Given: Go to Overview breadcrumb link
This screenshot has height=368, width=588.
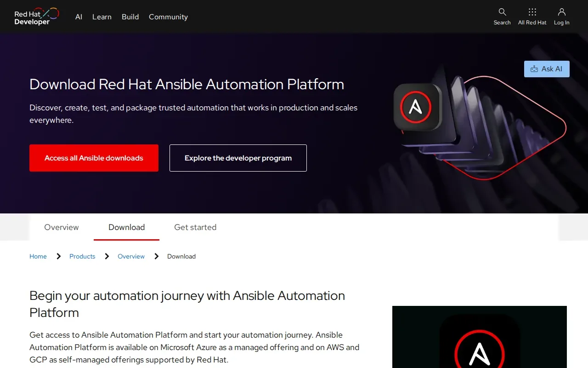Looking at the screenshot, I should [x=131, y=256].
